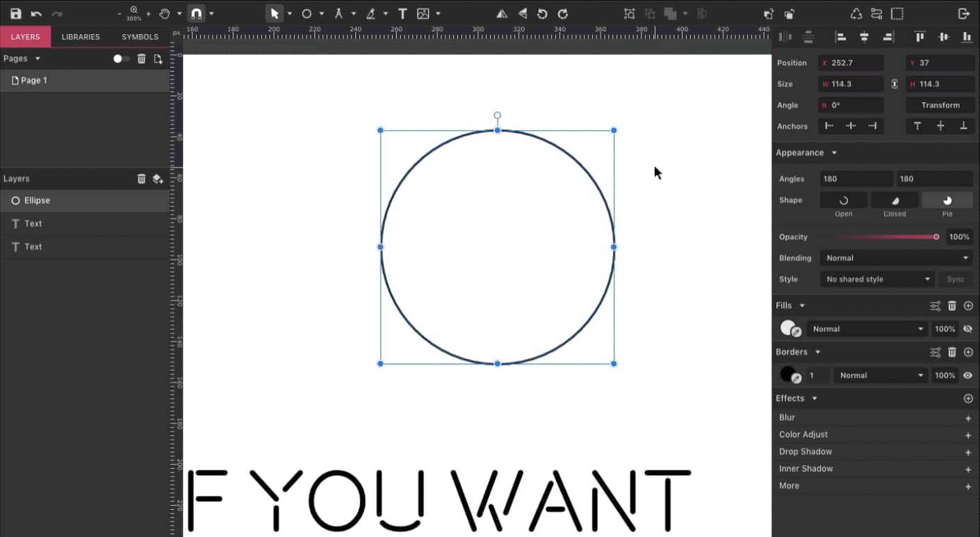Click the Undo arrow

coord(35,13)
